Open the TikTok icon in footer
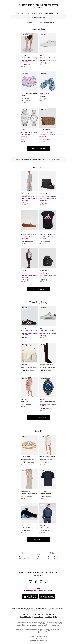Image resolution: width=77 pixels, height=644 pixels. coord(47,582)
